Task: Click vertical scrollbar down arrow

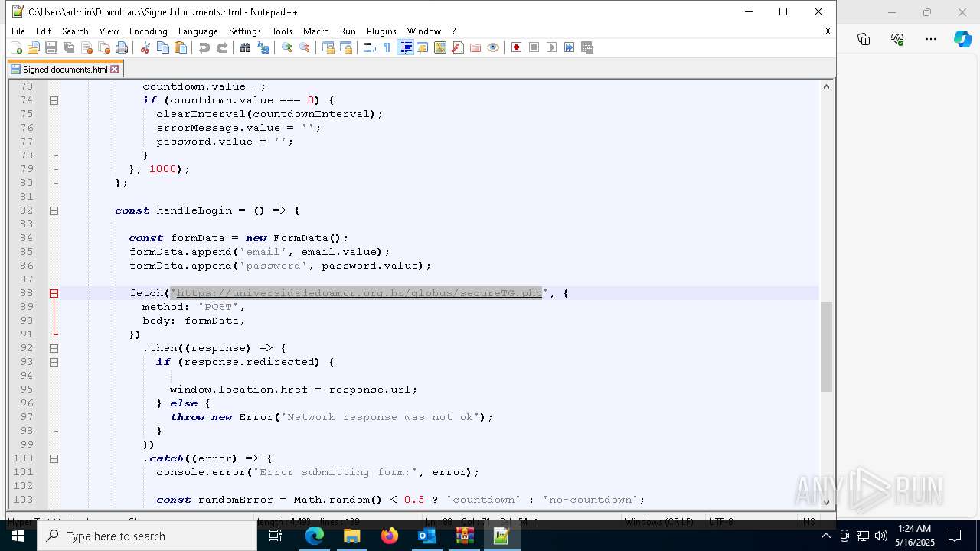Action: point(826,502)
